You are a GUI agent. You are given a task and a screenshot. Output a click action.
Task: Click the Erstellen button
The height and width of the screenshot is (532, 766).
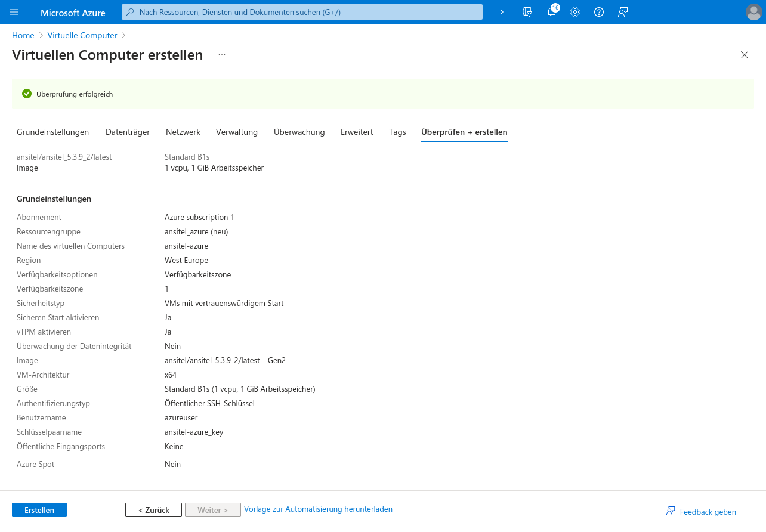(x=39, y=510)
